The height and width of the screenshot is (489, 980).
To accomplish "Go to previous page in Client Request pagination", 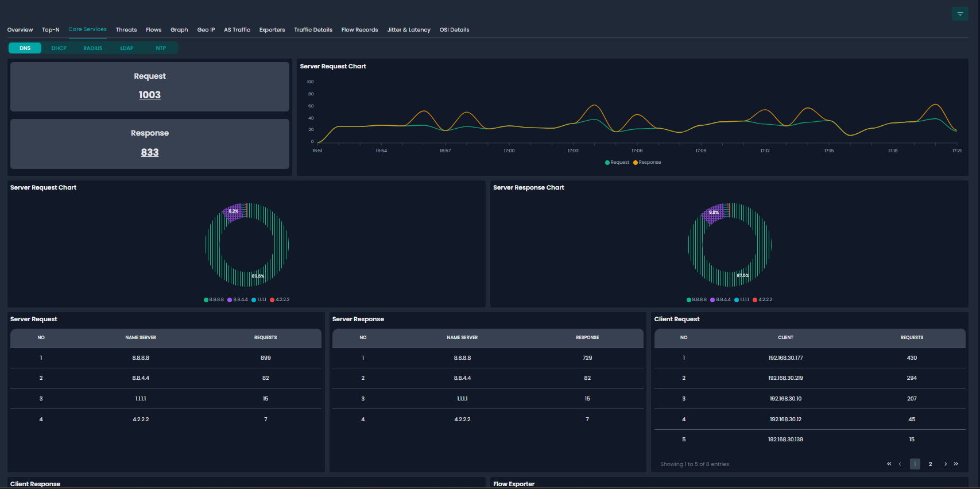I will coord(900,464).
